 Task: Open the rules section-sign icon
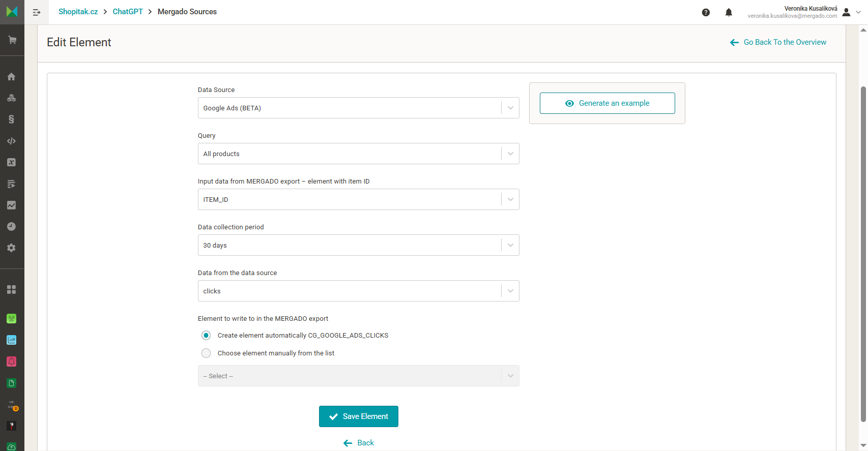pos(11,119)
